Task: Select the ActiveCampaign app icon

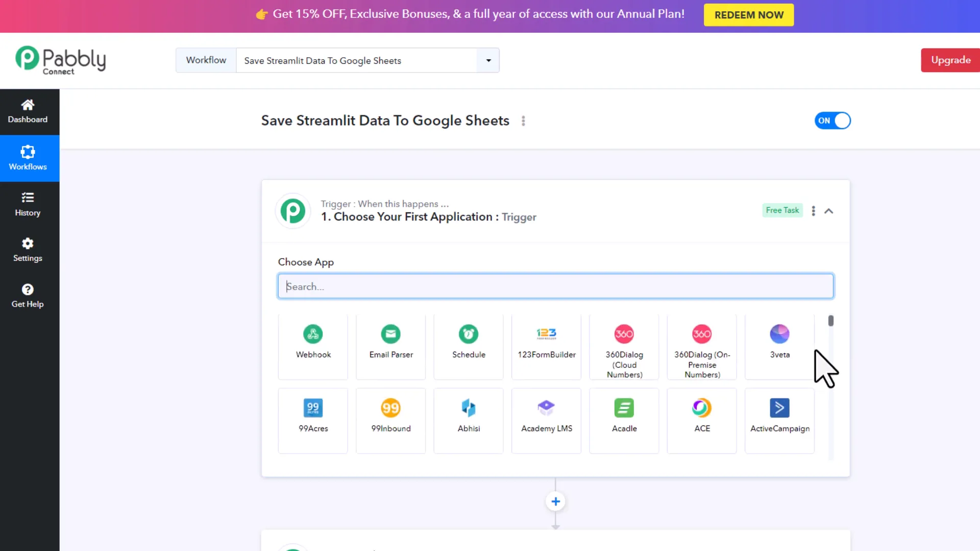Action: [x=779, y=418]
